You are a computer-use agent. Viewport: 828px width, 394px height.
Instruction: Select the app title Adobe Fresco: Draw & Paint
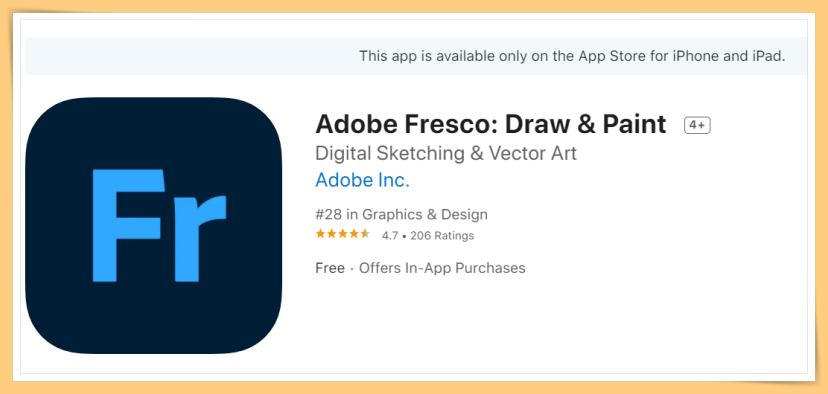tap(491, 124)
